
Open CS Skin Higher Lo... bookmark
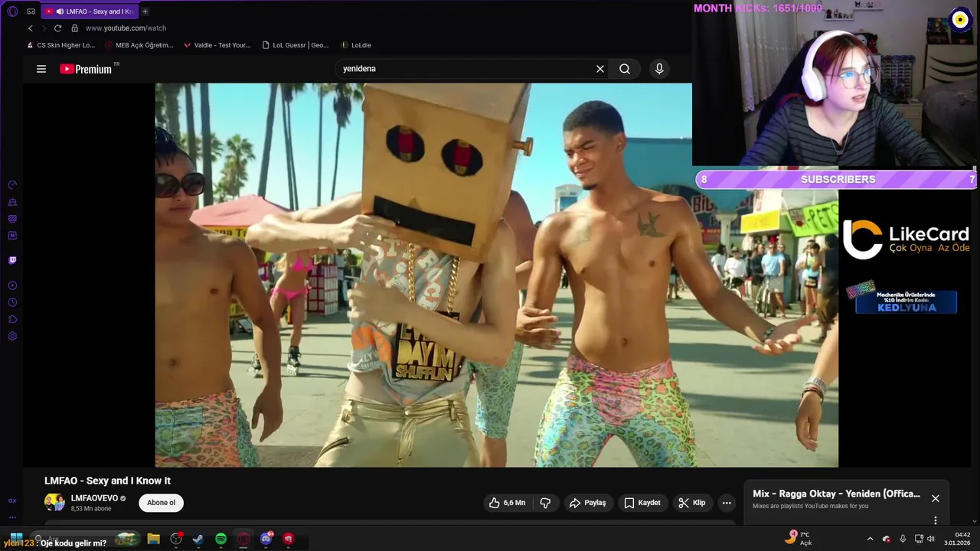(x=60, y=45)
